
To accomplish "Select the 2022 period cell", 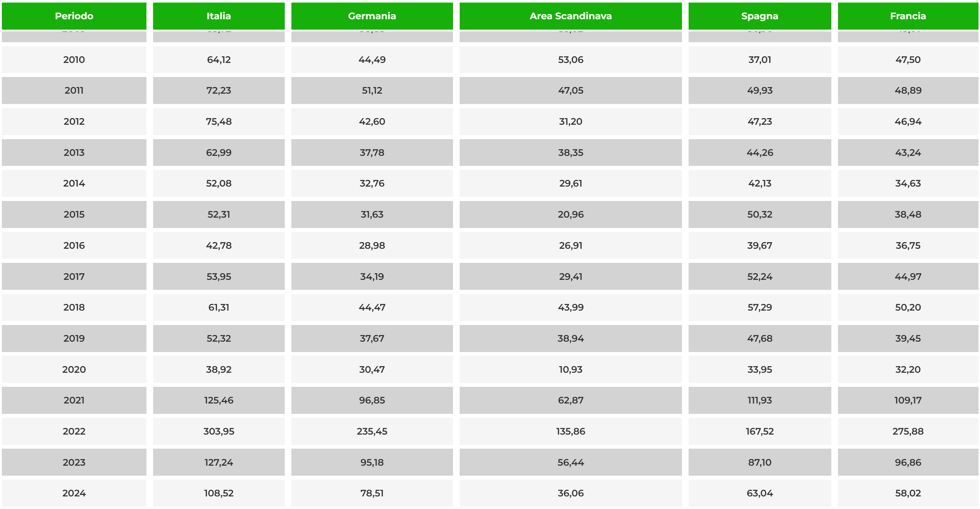I will pyautogui.click(x=74, y=431).
